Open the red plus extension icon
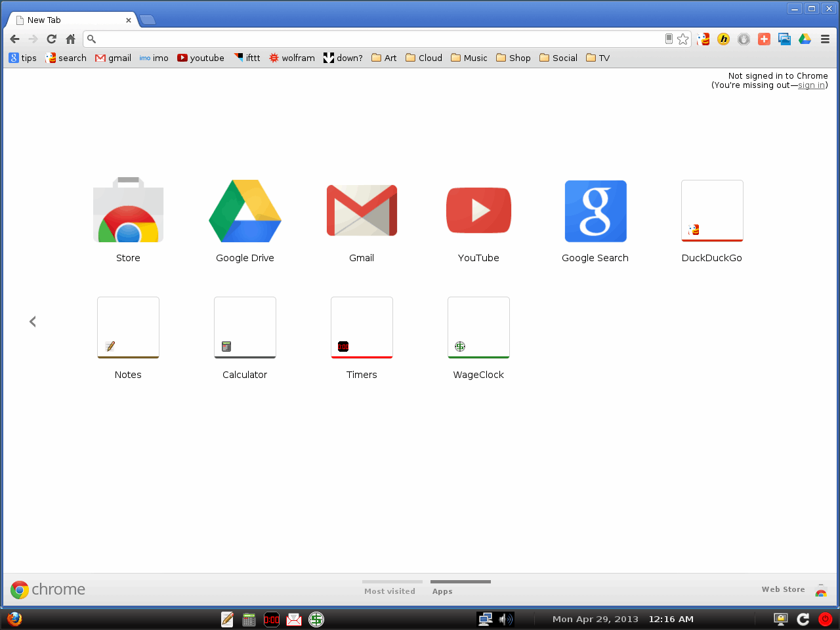 [x=764, y=39]
